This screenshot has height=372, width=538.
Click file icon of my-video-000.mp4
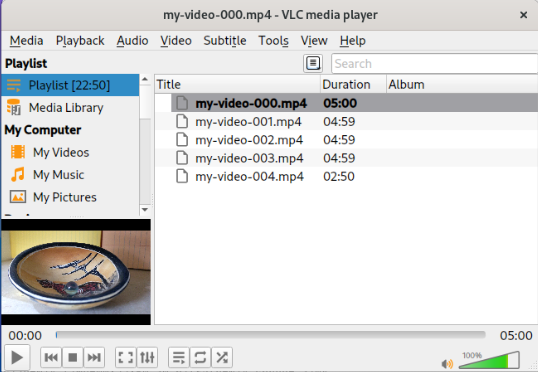click(182, 103)
